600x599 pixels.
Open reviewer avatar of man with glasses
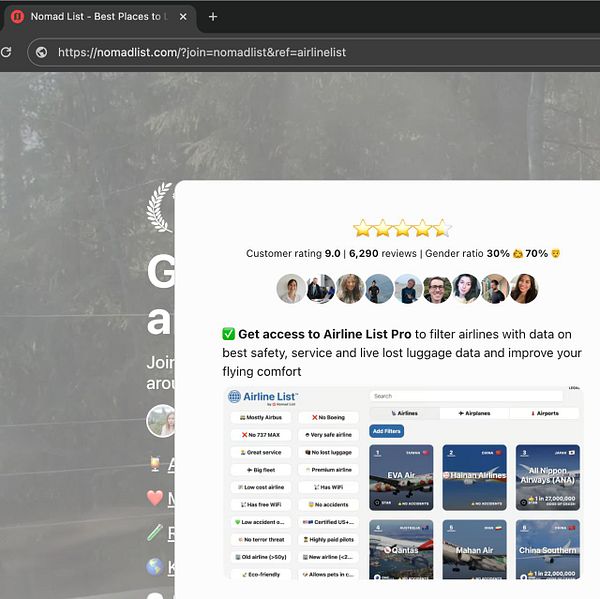point(437,289)
